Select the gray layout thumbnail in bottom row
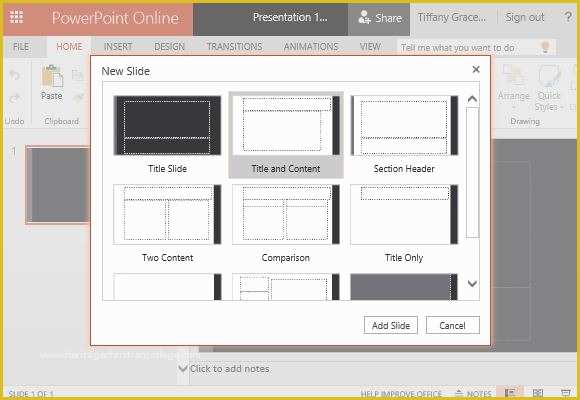The height and width of the screenshot is (400, 580). (x=404, y=287)
